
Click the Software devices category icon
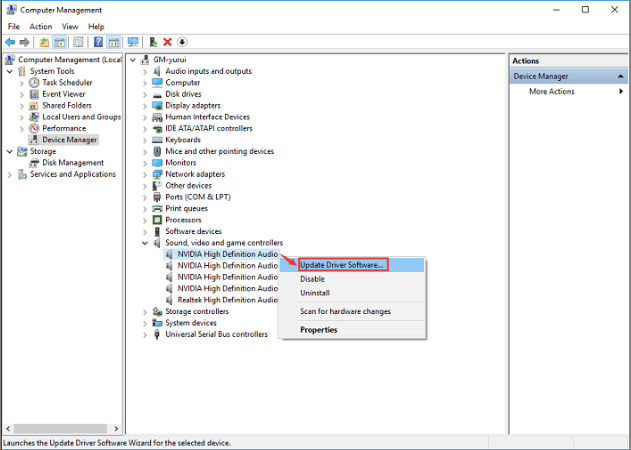(157, 232)
